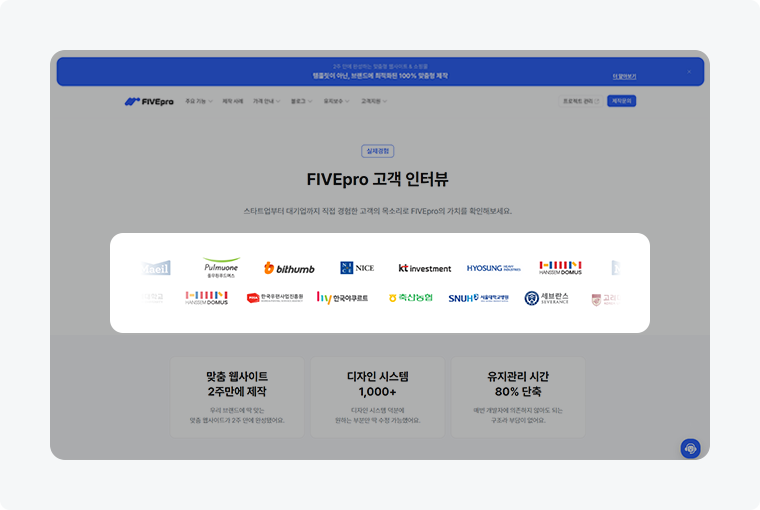Click the 맞춤 웹사이트 2주만에 제작 card
Image resolution: width=760 pixels, height=510 pixels.
tap(237, 398)
